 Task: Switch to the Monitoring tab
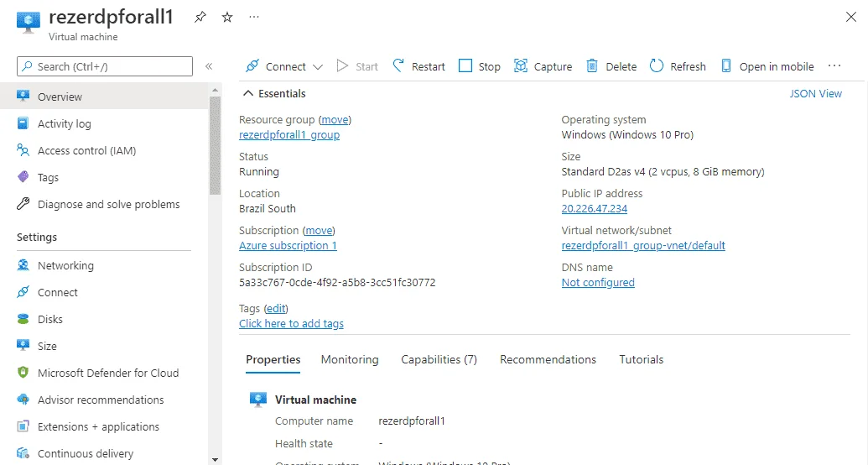350,360
